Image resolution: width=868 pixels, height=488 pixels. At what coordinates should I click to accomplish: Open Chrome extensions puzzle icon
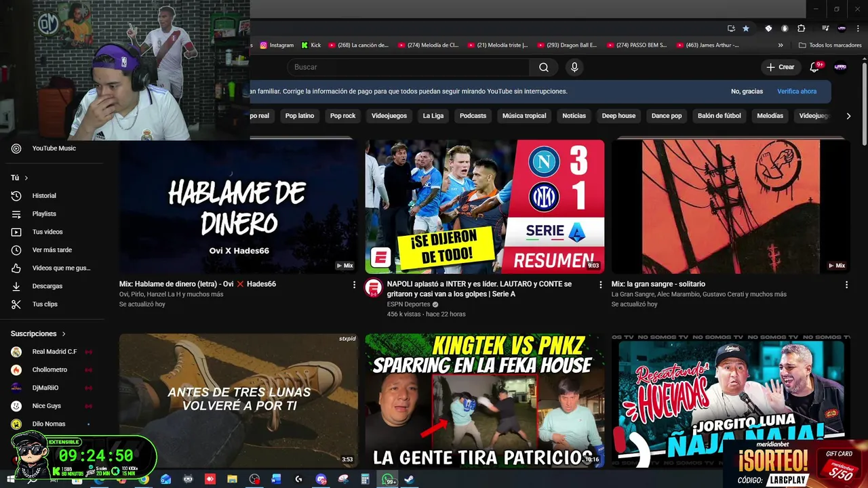(801, 28)
